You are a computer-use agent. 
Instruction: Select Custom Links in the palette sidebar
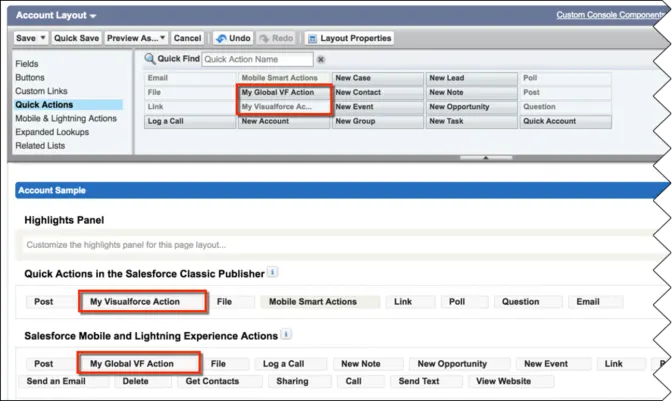pos(41,91)
